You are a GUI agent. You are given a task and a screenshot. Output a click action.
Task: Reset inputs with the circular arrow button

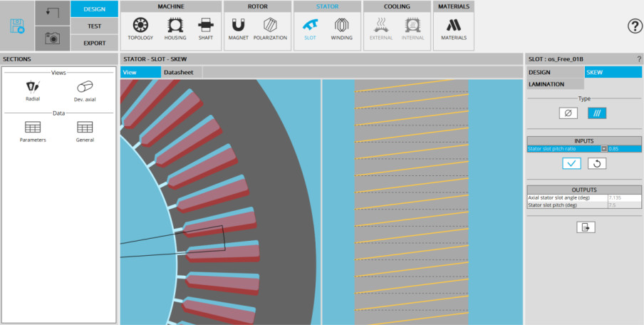point(597,163)
